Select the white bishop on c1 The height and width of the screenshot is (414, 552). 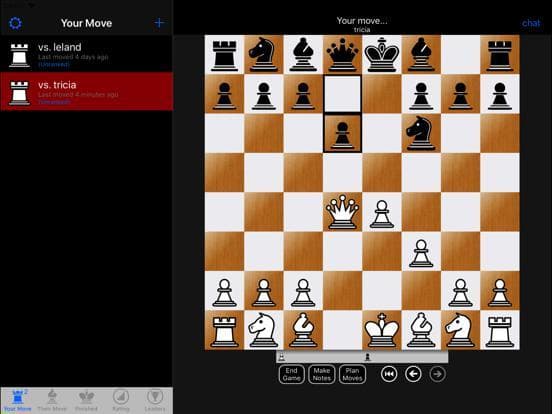coord(303,330)
